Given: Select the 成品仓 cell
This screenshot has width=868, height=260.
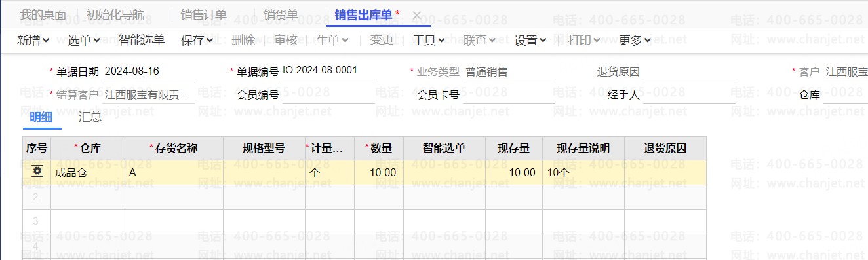Looking at the screenshot, I should coord(88,173).
